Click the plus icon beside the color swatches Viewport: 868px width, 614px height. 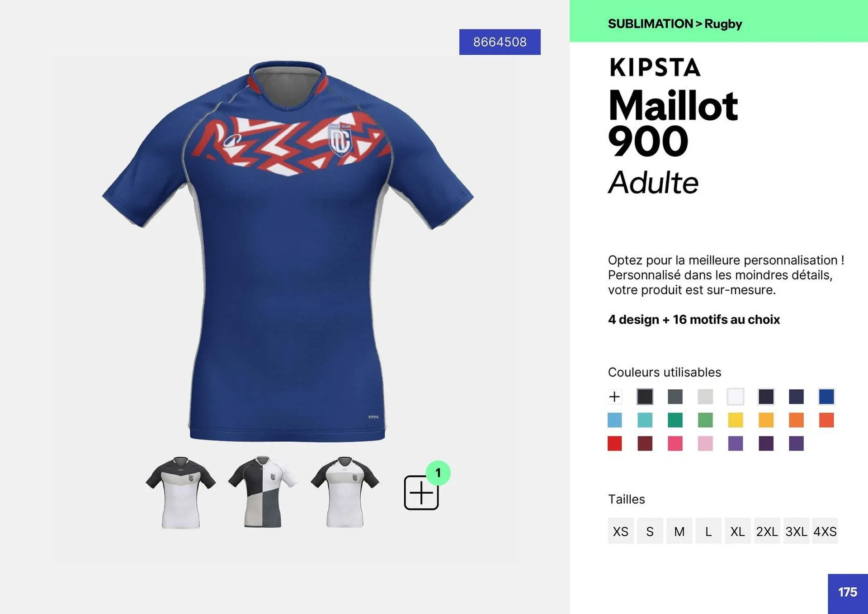click(x=614, y=397)
